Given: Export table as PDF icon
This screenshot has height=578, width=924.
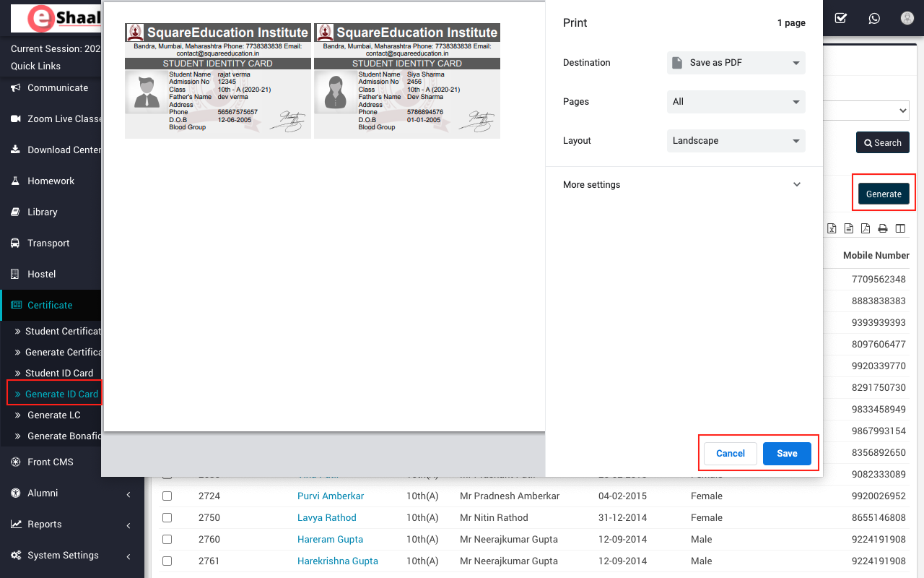Looking at the screenshot, I should pyautogui.click(x=866, y=228).
